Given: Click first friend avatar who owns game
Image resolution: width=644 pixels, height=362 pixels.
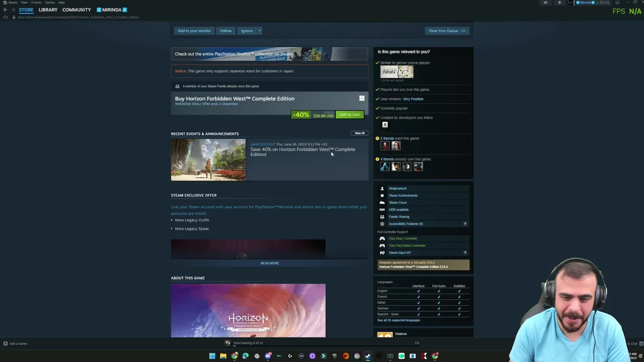Looking at the screenshot, I should pyautogui.click(x=385, y=166).
